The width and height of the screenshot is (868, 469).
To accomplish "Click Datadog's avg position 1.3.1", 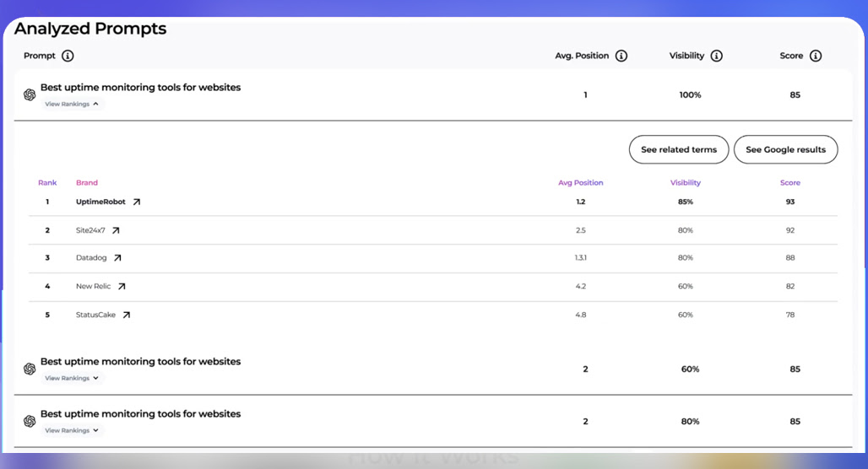I will click(x=580, y=258).
